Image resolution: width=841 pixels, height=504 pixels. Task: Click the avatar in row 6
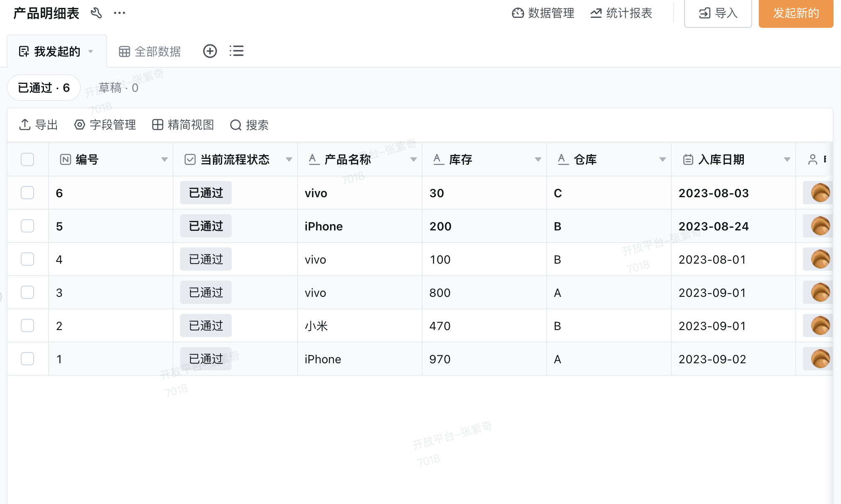coord(820,193)
